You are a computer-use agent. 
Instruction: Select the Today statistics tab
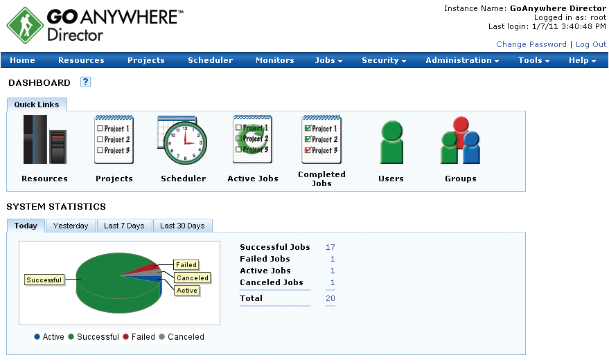(26, 226)
